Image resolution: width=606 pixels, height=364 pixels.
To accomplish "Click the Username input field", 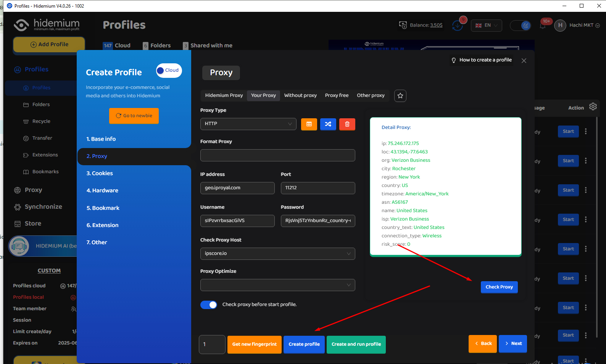I will coord(237,221).
